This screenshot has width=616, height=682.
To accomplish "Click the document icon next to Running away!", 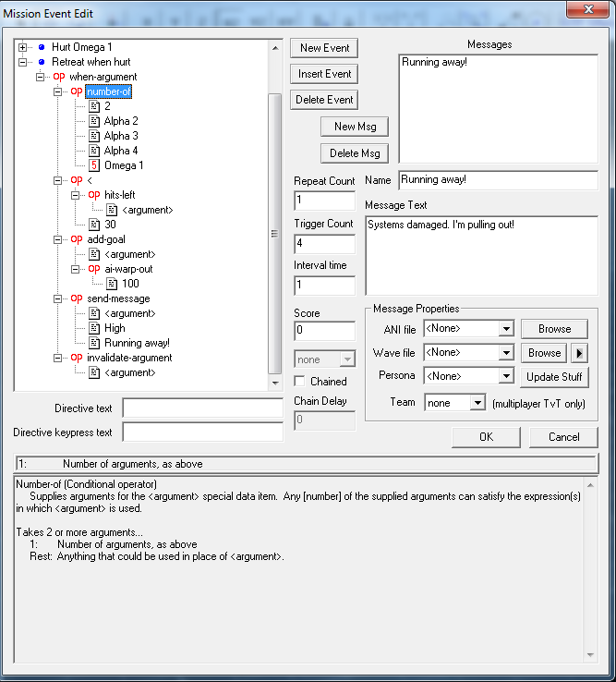I will [94, 343].
